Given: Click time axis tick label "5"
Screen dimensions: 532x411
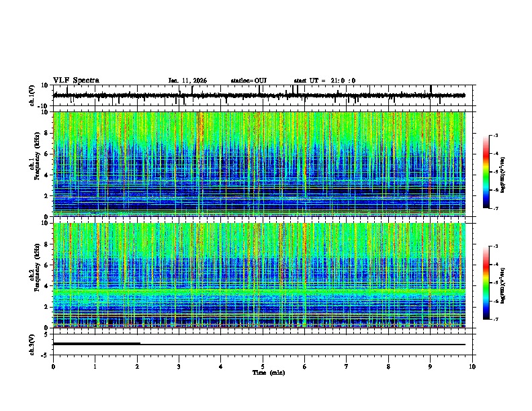Looking at the screenshot, I should point(263,367).
